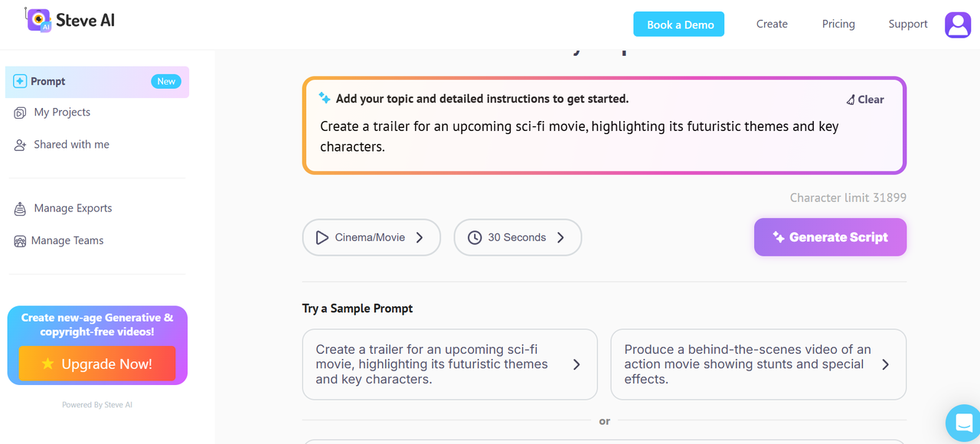980x444 pixels.
Task: Clear the prompt text with Clear
Action: (x=865, y=100)
